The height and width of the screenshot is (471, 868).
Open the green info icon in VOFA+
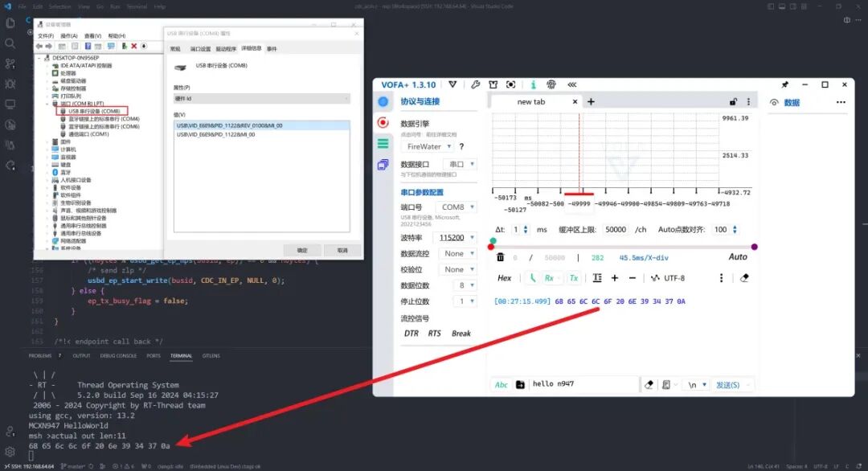click(533, 84)
